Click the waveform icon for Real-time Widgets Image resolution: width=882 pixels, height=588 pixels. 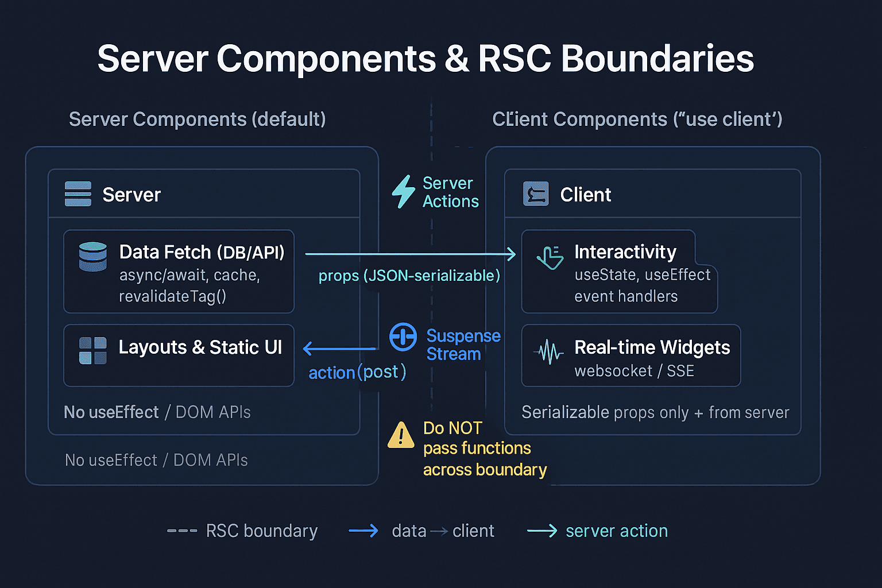[548, 351]
